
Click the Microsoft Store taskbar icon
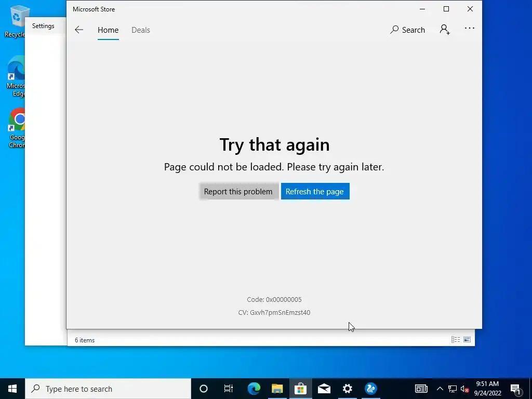point(300,389)
